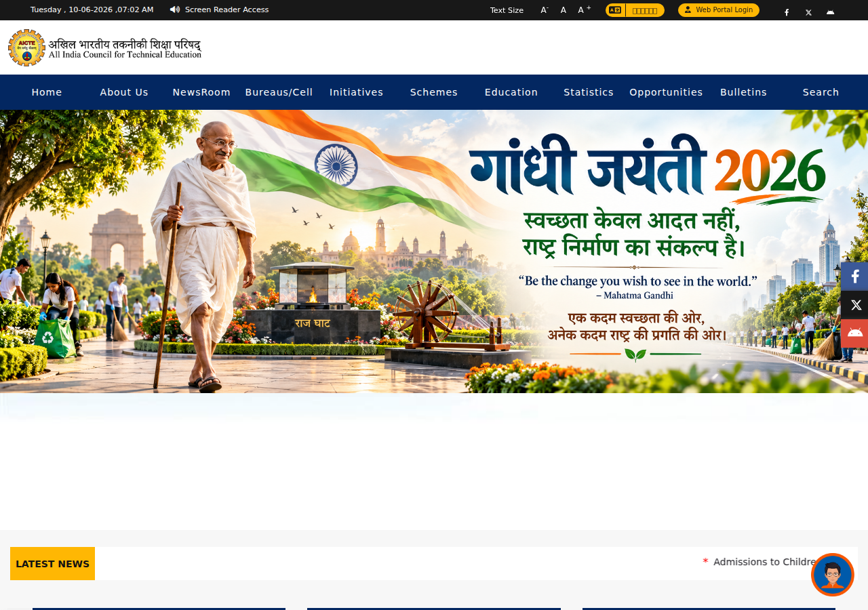Screen dimensions: 868x610
Task: Click Search in the navigation bar
Action: pyautogui.click(x=821, y=92)
